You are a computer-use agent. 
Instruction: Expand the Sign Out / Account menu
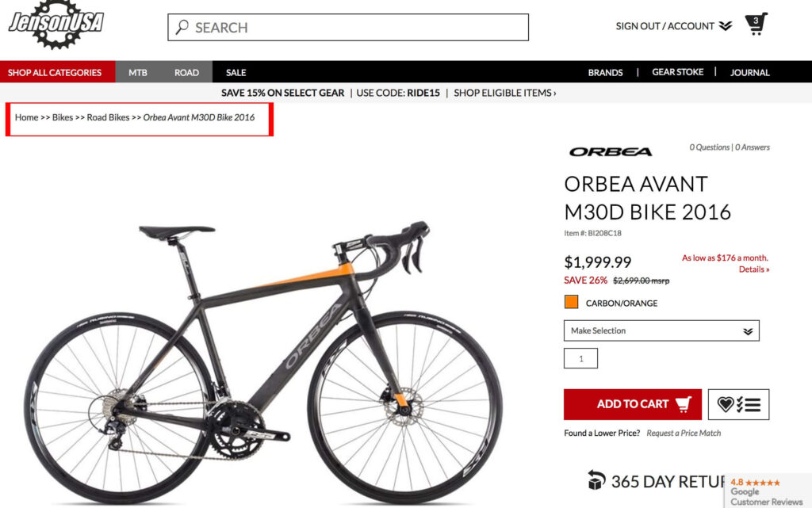pyautogui.click(x=673, y=26)
